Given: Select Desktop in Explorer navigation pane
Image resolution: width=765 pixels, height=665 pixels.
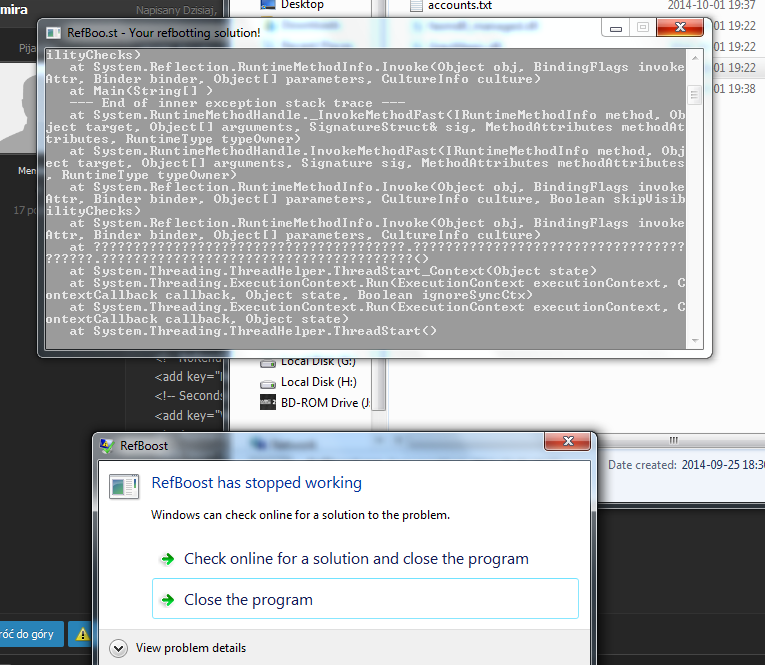Looking at the screenshot, I should (x=302, y=5).
